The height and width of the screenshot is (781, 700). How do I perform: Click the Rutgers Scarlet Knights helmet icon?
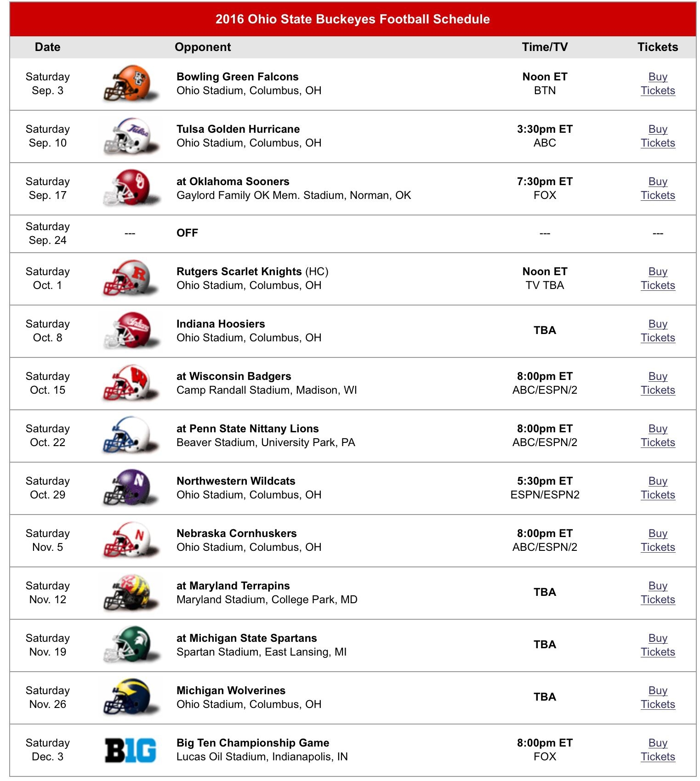click(x=131, y=278)
